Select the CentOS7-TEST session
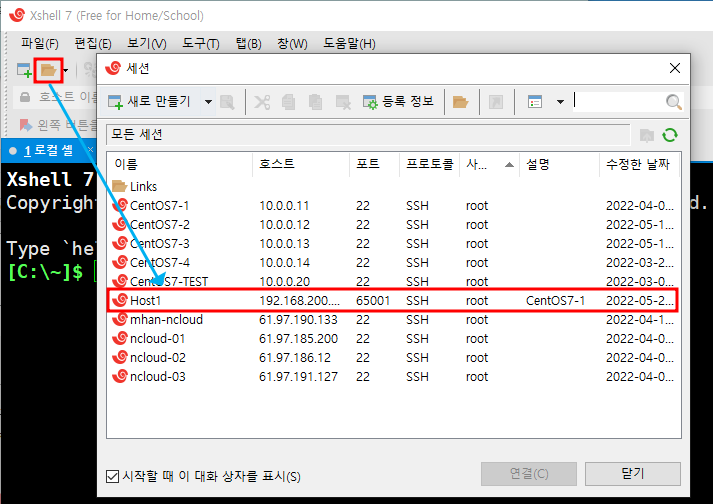The height and width of the screenshot is (504, 713). [394, 281]
